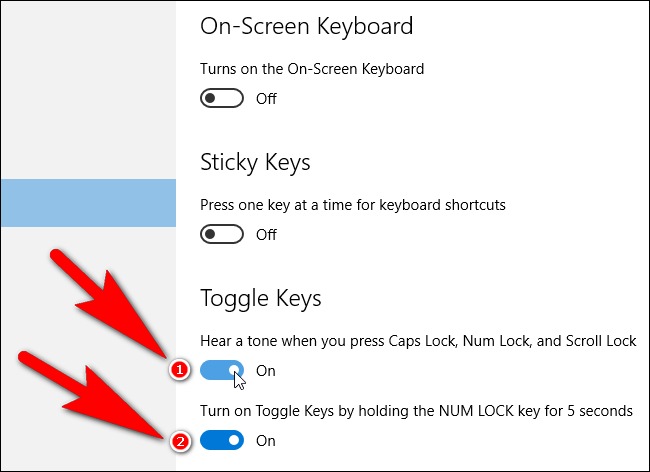Click the red number 2 badge

point(180,439)
